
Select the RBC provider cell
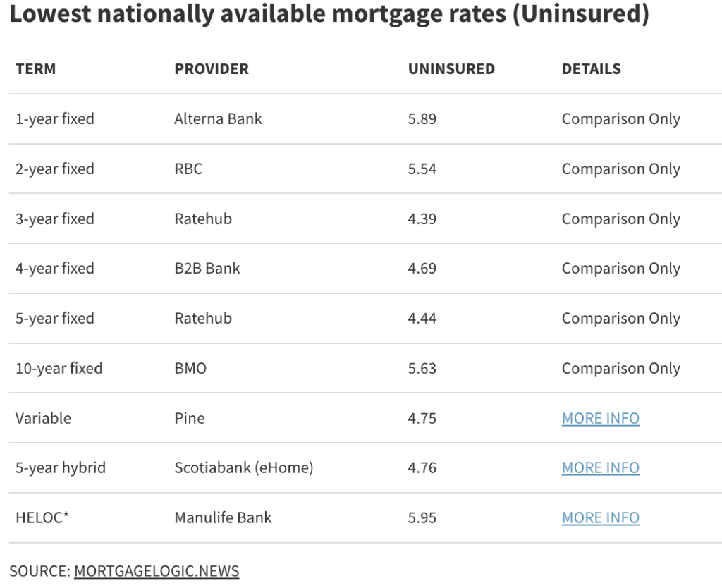coord(188,169)
